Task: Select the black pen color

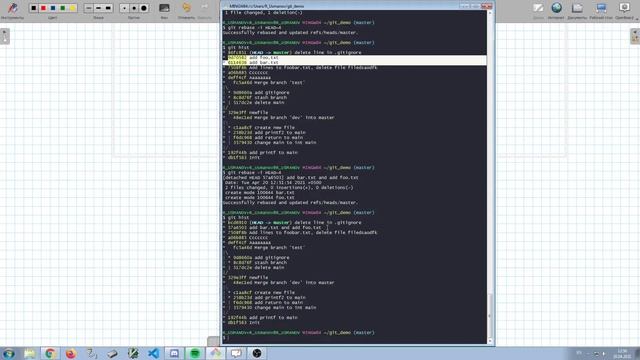Action: tap(33, 8)
